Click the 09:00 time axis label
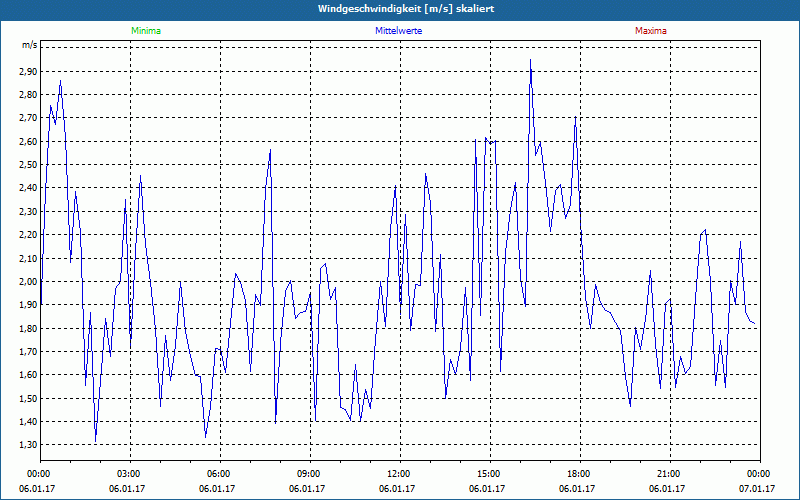800x500 pixels. 310,474
